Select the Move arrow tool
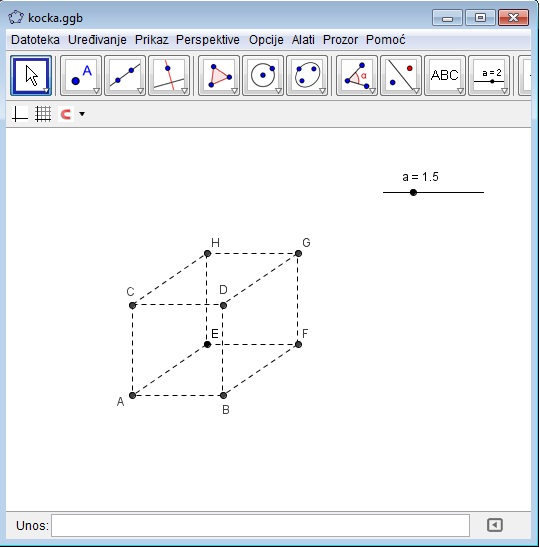 coord(31,75)
